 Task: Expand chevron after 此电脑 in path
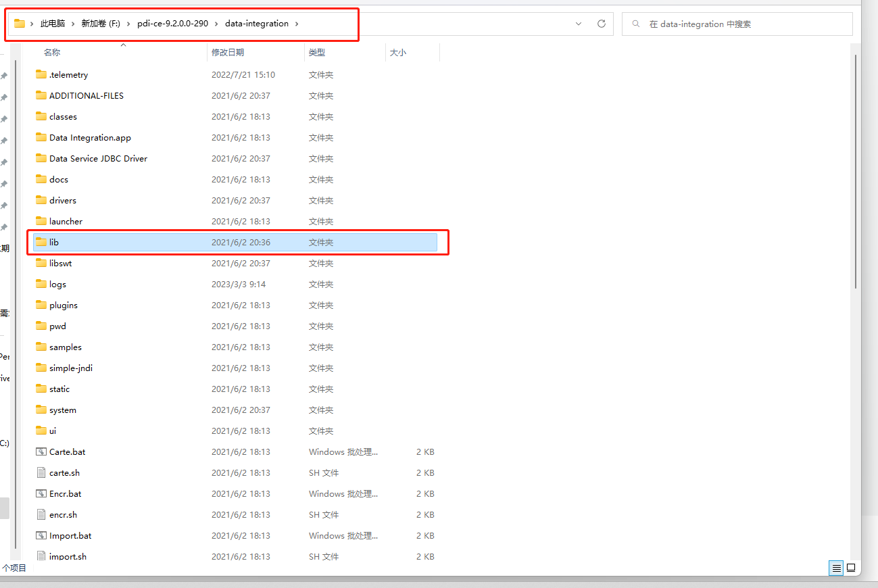[x=73, y=24]
